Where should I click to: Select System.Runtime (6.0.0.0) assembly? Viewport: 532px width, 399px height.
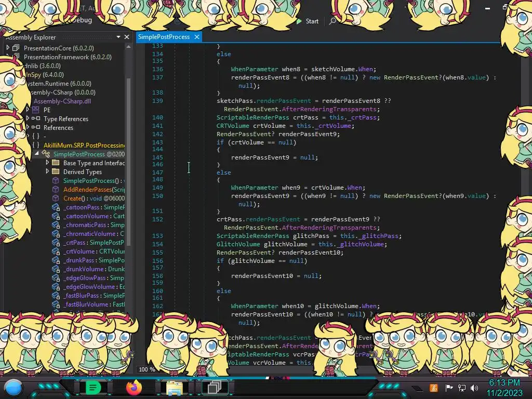[x=59, y=84]
